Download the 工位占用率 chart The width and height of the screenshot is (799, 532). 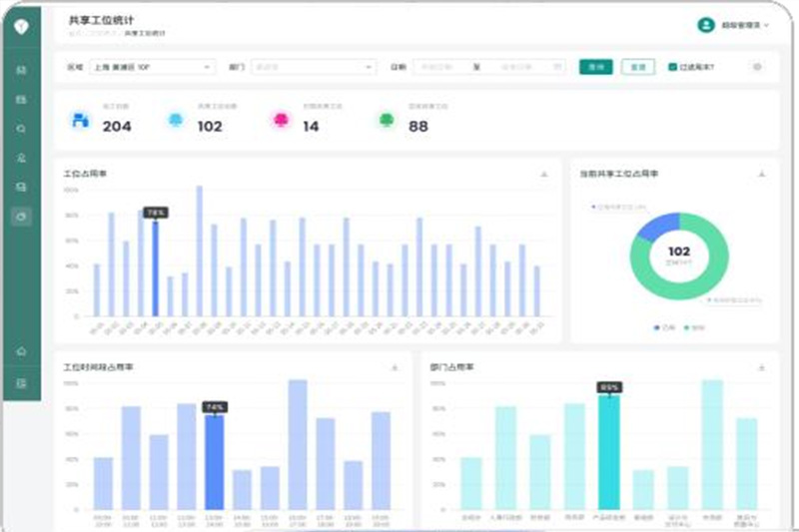pyautogui.click(x=544, y=174)
